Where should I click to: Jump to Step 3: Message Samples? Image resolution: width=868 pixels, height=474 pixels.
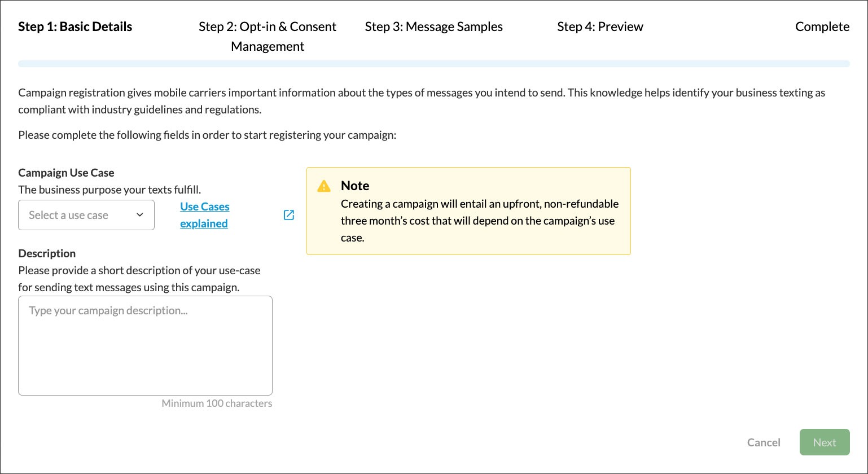tap(433, 27)
